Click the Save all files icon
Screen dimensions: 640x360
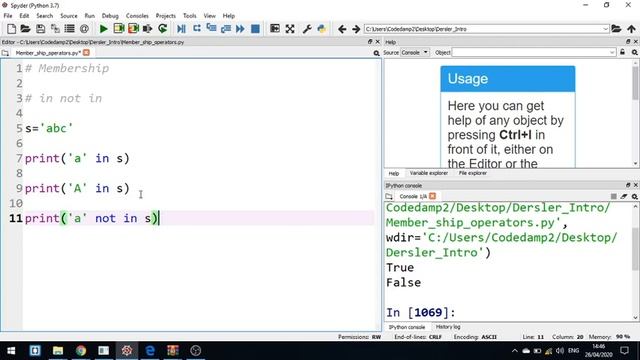tap(55, 29)
